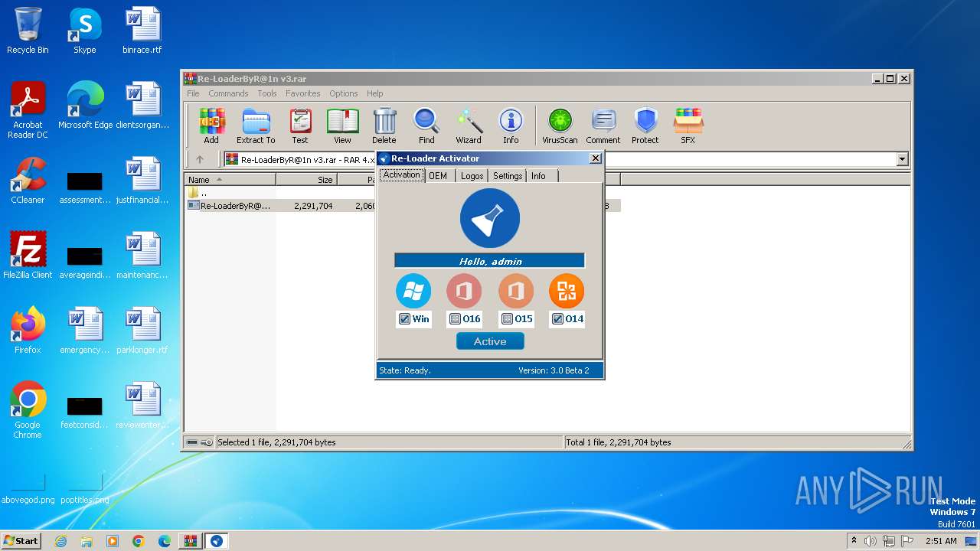
Task: Click the Test archive icon
Action: pyautogui.click(x=300, y=126)
